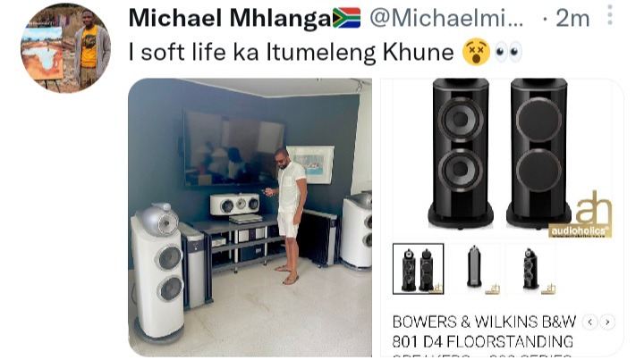Select the second thumbnail of single speaker

click(474, 269)
